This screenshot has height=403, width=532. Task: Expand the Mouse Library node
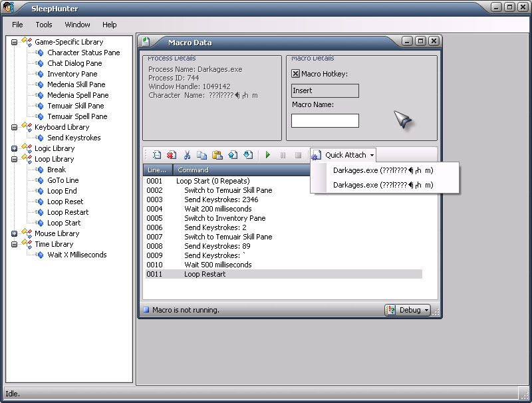[x=14, y=233]
